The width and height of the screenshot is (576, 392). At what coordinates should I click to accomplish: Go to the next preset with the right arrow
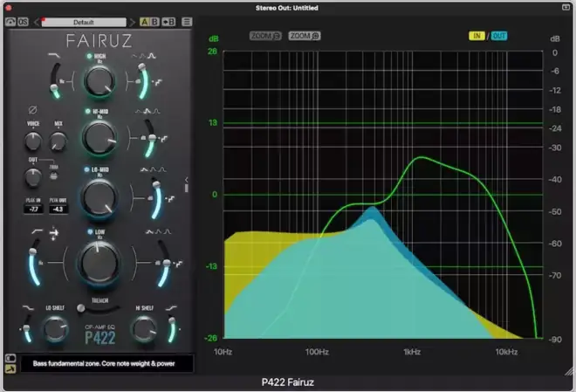point(132,22)
